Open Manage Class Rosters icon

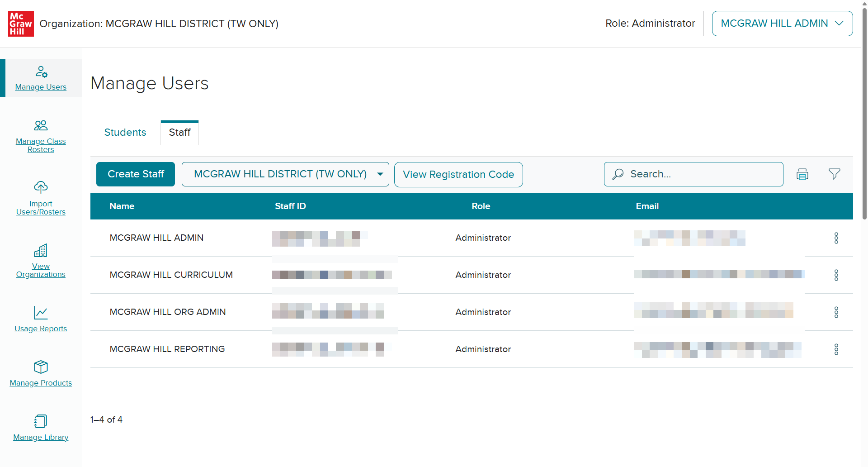pyautogui.click(x=41, y=125)
